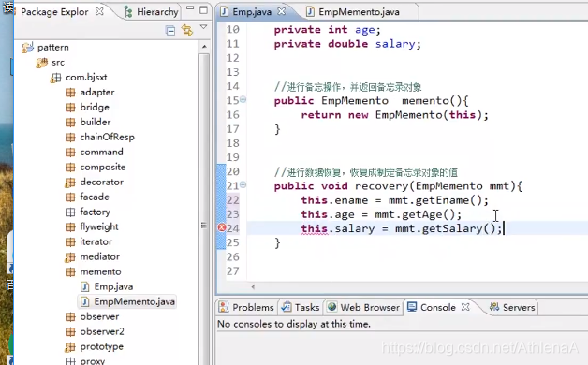This screenshot has width=588, height=365.
Task: Open Emp.java in the package tree
Action: click(113, 287)
